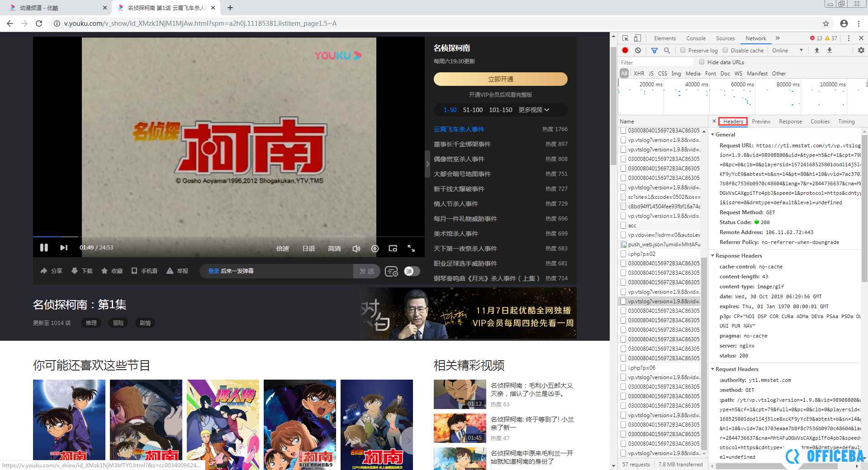
Task: Tick the Hide data URLs checkbox
Action: click(x=702, y=62)
